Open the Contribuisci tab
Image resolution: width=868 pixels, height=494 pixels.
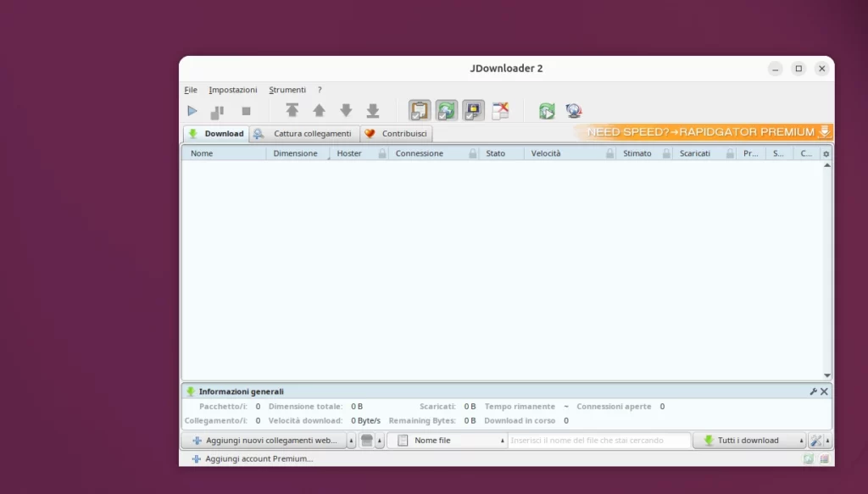pos(397,133)
